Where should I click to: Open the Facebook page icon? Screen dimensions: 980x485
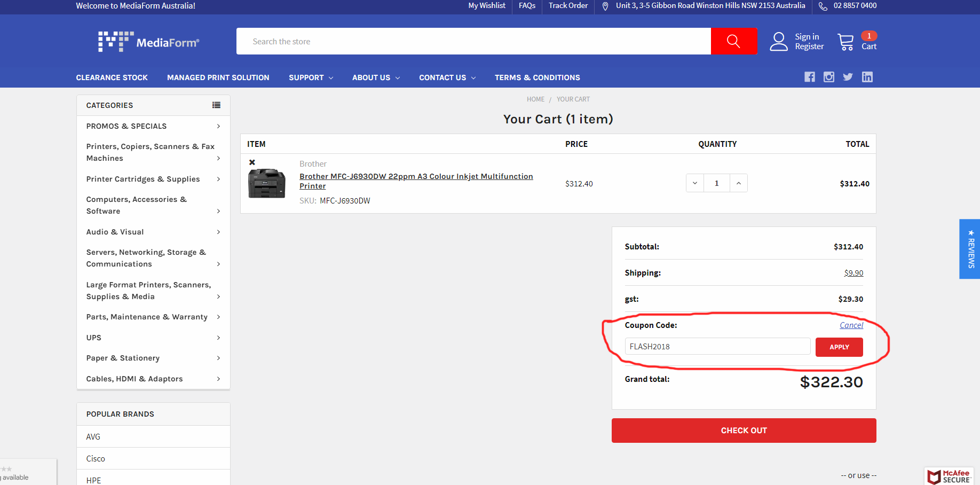coord(810,77)
